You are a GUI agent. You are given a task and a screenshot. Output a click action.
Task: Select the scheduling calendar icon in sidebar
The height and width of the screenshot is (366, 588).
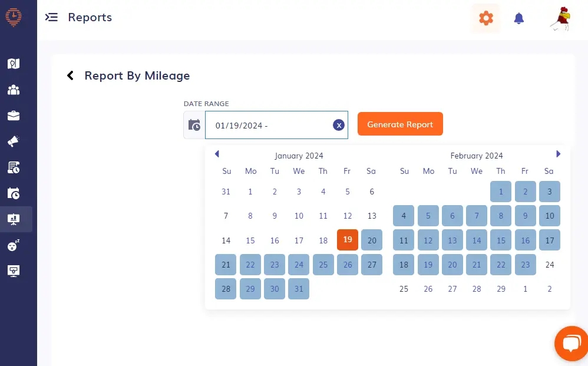click(13, 193)
